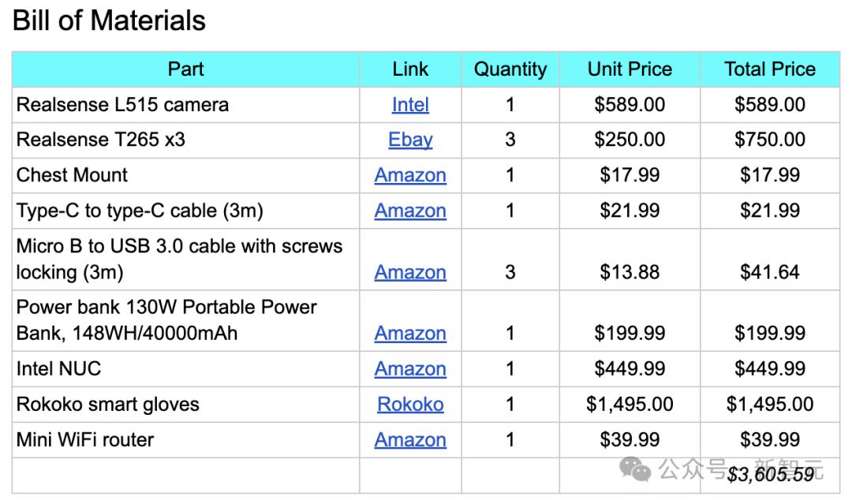Open Amazon link for Type-C cable

[x=410, y=211]
